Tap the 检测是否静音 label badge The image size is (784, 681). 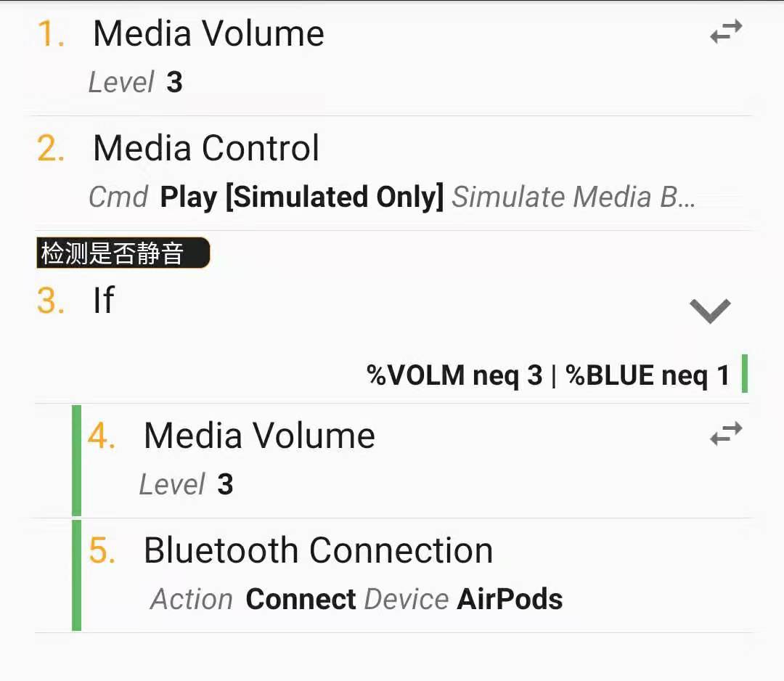point(123,253)
